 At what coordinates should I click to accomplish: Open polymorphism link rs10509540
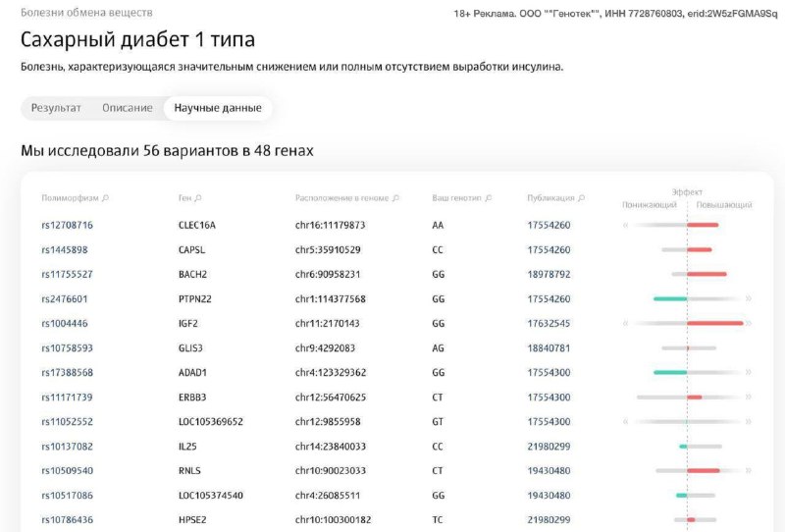67,471
